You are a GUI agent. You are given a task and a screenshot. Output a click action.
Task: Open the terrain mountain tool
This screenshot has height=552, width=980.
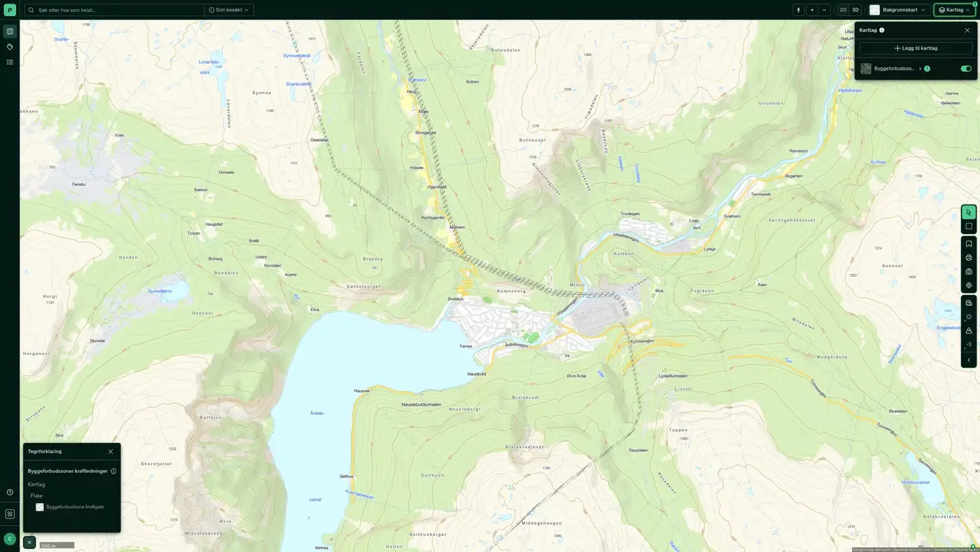click(x=969, y=331)
